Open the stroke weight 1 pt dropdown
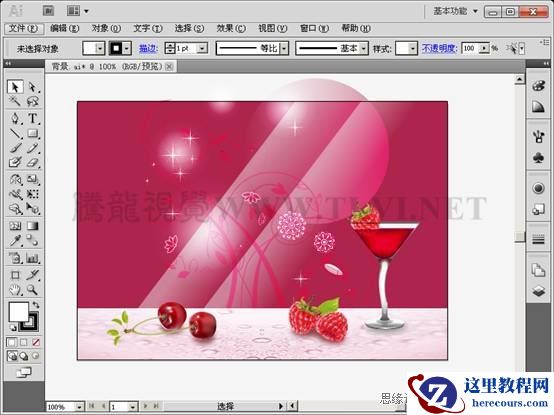Screen dimensions: 554x415 coord(202,48)
